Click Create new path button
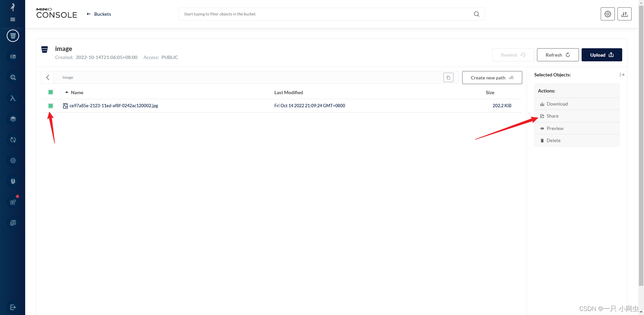 click(492, 78)
